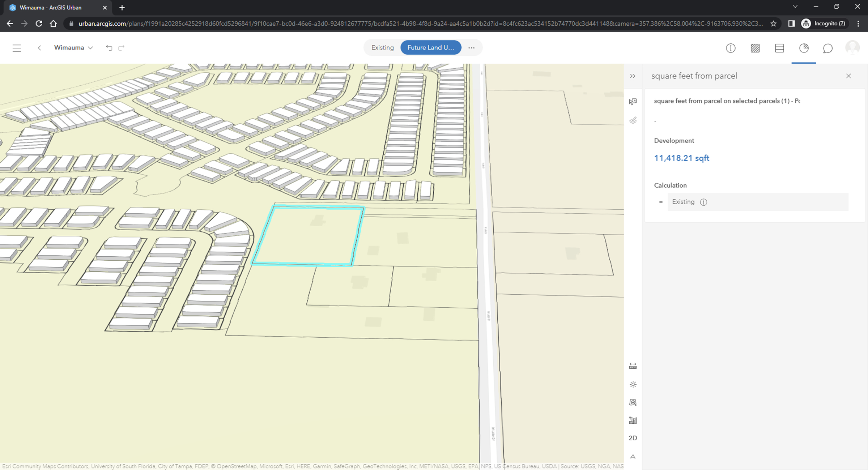
Task: Switch to the Existing mode
Action: 382,47
